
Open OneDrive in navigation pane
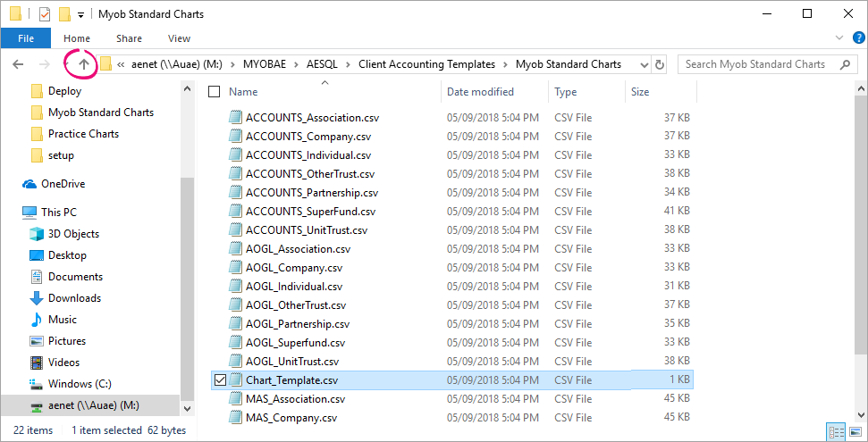pyautogui.click(x=63, y=184)
